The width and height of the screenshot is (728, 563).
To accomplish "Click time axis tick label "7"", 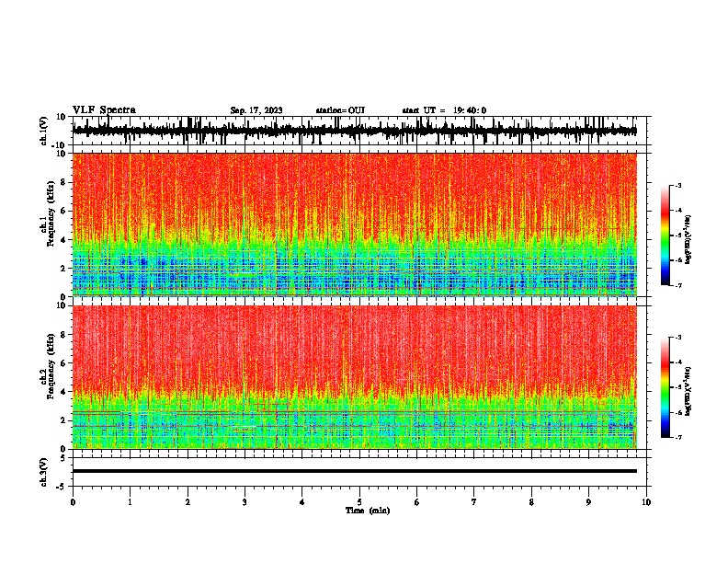I will click(474, 502).
